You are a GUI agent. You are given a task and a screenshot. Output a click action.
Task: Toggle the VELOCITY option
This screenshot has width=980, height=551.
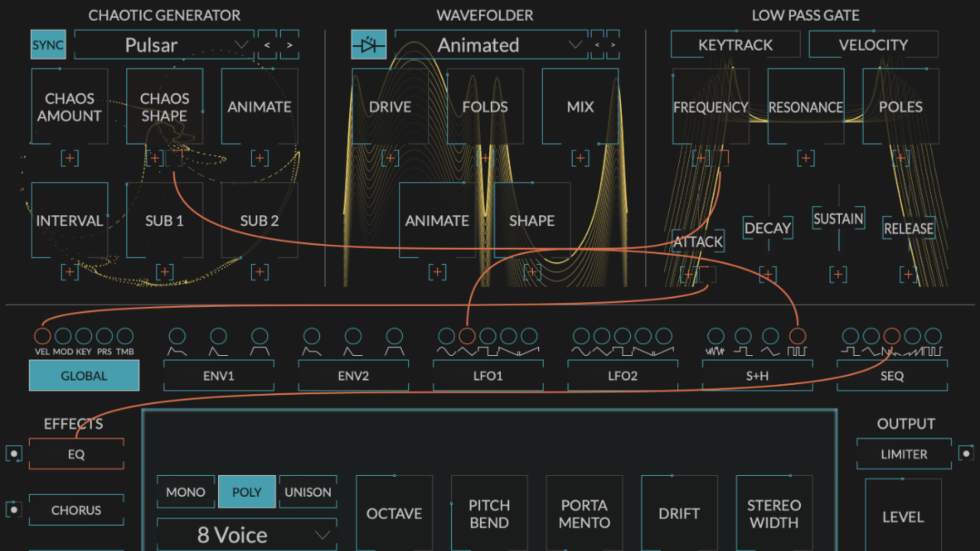coord(874,45)
